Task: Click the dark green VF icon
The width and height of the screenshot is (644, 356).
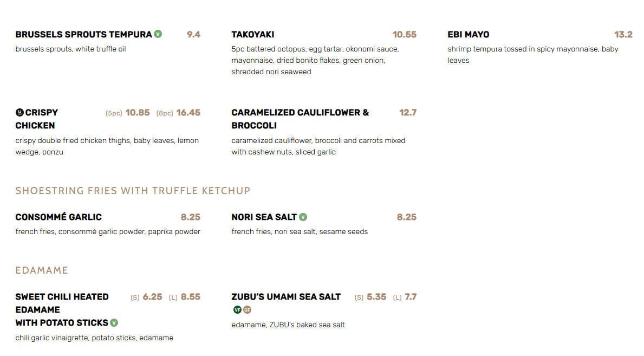Action: (x=237, y=310)
